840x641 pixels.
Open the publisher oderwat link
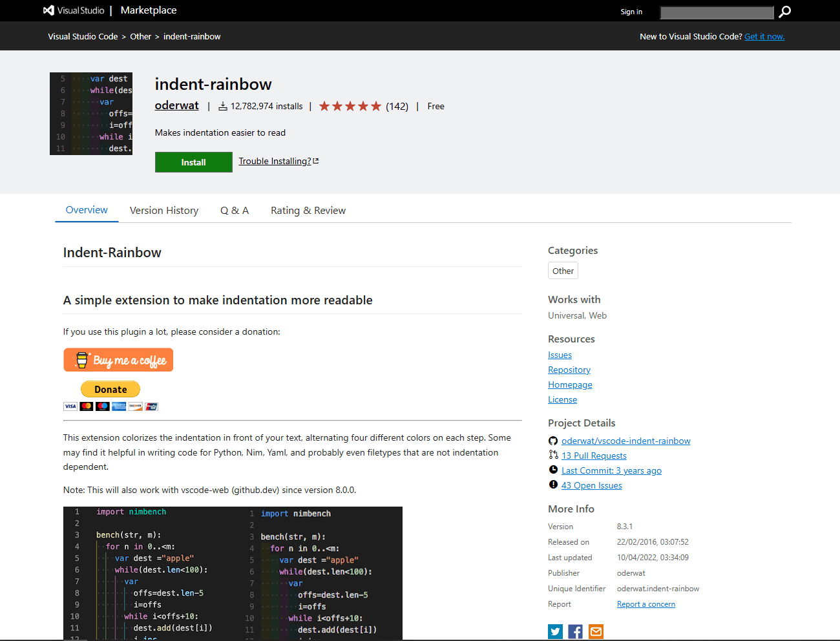[x=177, y=105]
